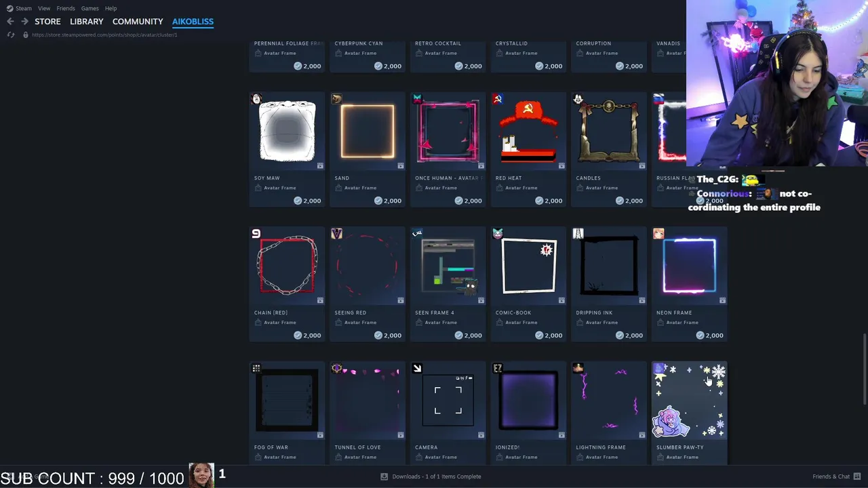Click the game icon on Sand card
The height and width of the screenshot is (488, 868).
[x=336, y=99]
